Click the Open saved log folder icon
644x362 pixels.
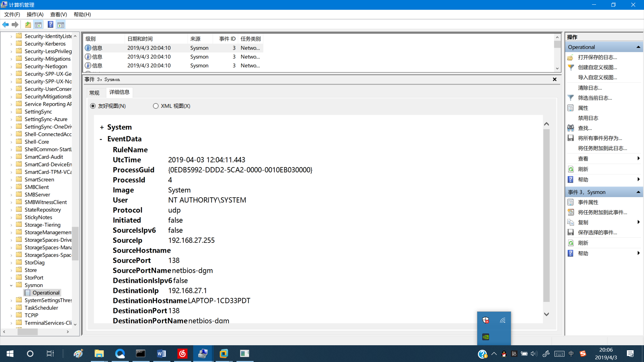pos(571,57)
